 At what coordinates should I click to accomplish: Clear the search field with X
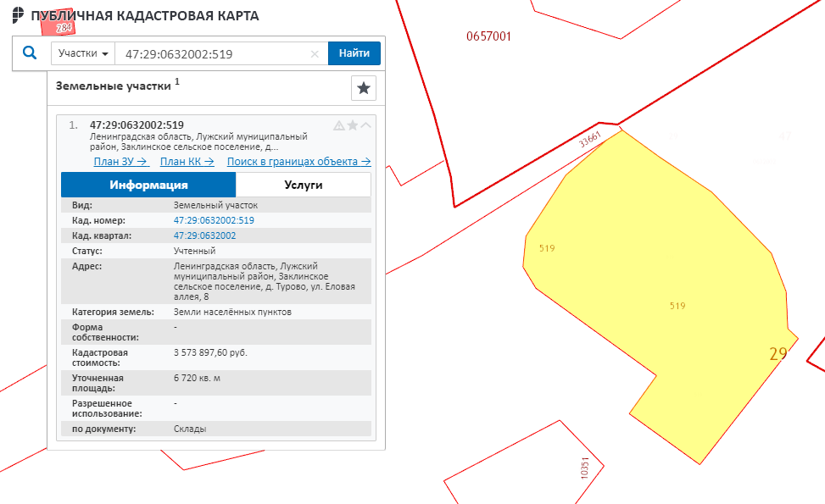(x=315, y=54)
